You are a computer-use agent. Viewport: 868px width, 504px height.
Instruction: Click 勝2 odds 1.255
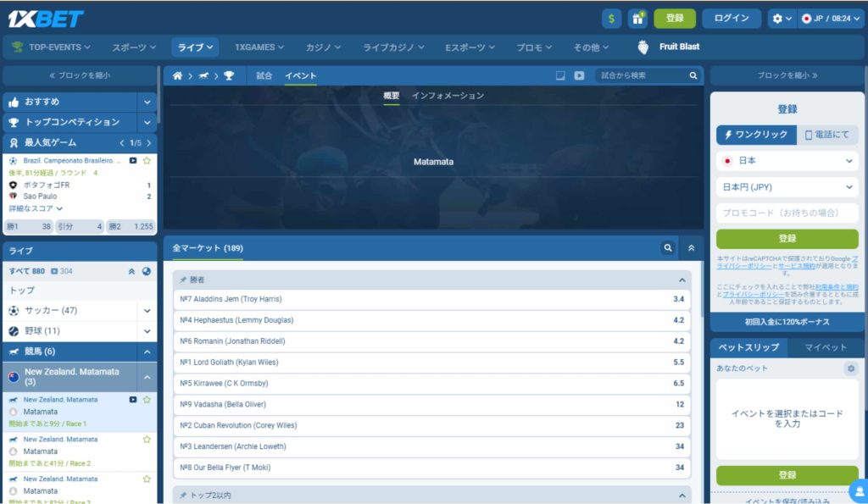(x=131, y=226)
